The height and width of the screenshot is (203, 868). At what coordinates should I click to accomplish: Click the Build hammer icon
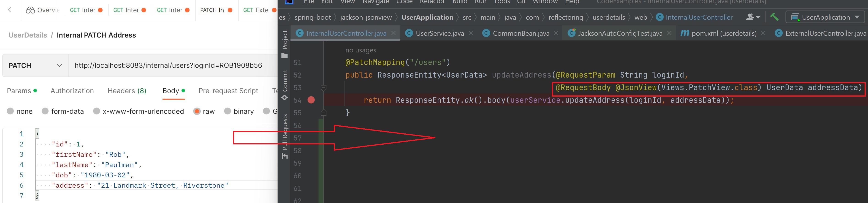[x=774, y=17]
